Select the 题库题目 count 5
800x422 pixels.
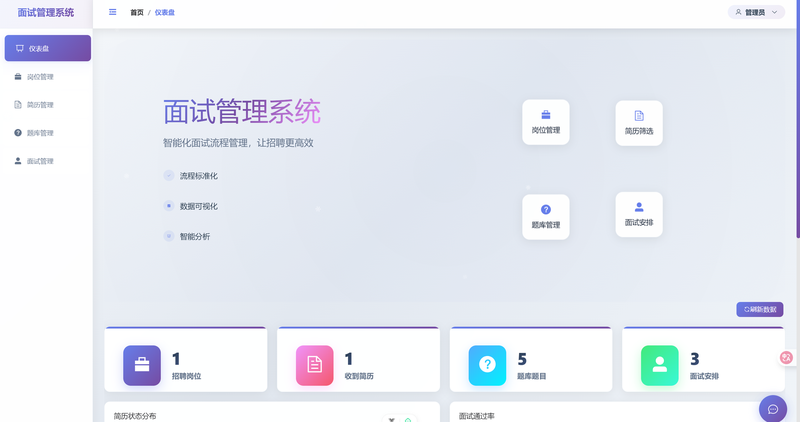coord(522,359)
